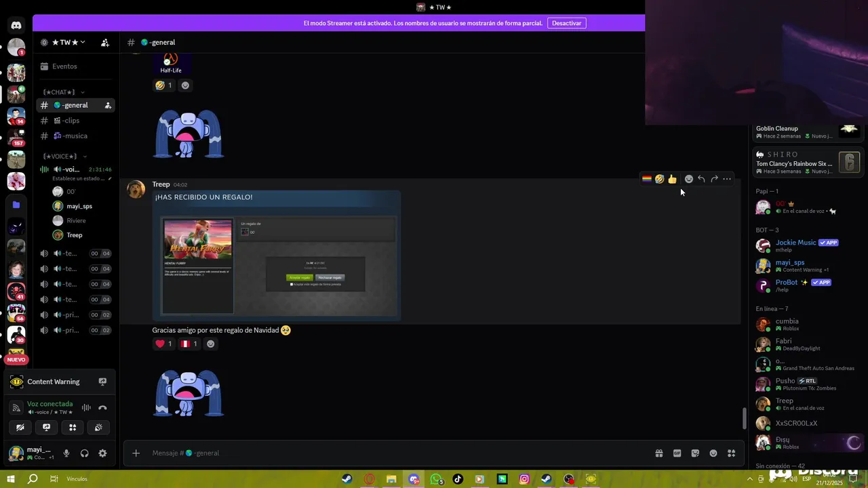This screenshot has height=488, width=868.
Task: Click the chat scrollbar thumb
Action: 744,418
